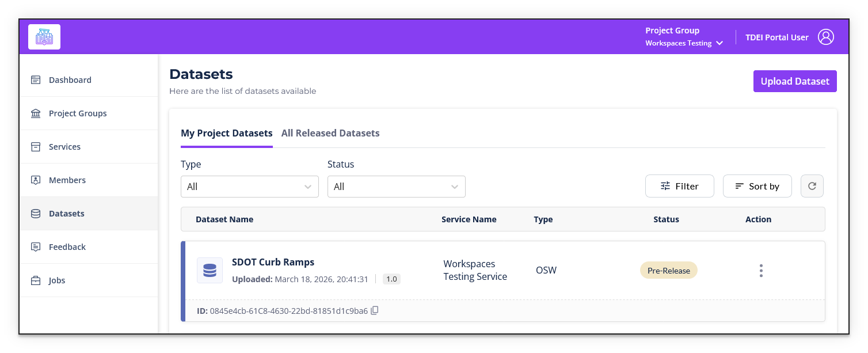Click the TDEI Portal User profile icon
868x353 pixels.
pyautogui.click(x=826, y=36)
